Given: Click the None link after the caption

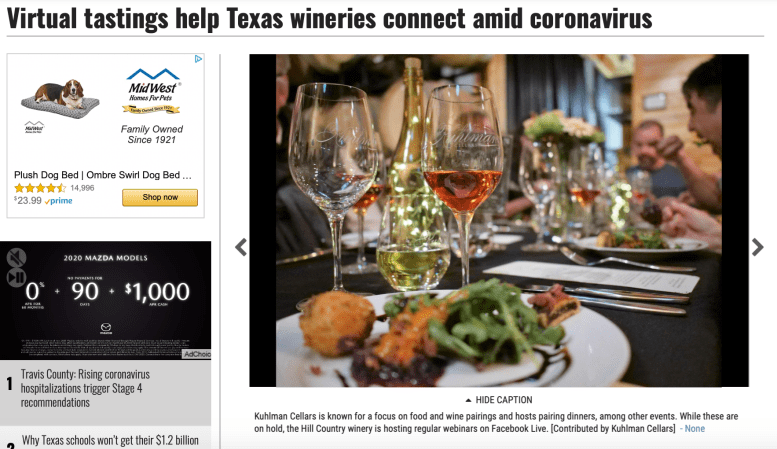Looking at the screenshot, I should click(x=694, y=429).
